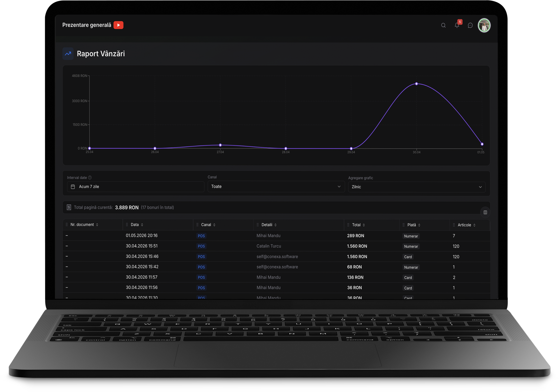Click the Catalin Turcu details cell

pyautogui.click(x=269, y=246)
